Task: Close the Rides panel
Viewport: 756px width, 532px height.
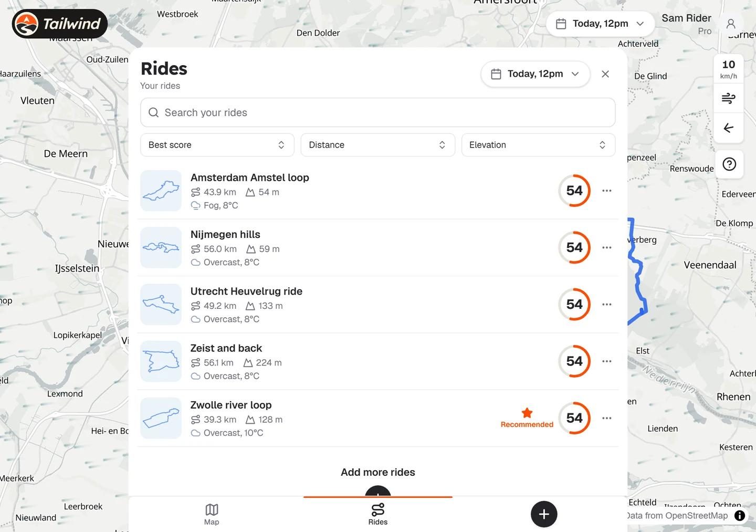Action: (605, 74)
